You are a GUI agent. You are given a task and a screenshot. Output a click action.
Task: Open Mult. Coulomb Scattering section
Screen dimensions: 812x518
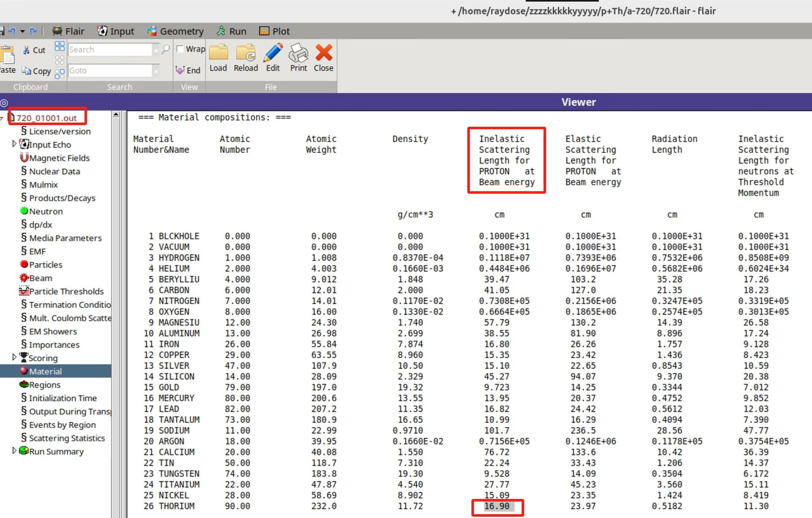click(x=66, y=318)
